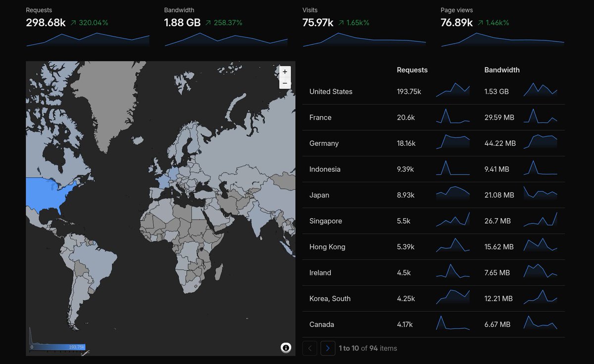Click Germany bandwidth value 44.22 MB
The width and height of the screenshot is (594, 364).
[x=500, y=143]
